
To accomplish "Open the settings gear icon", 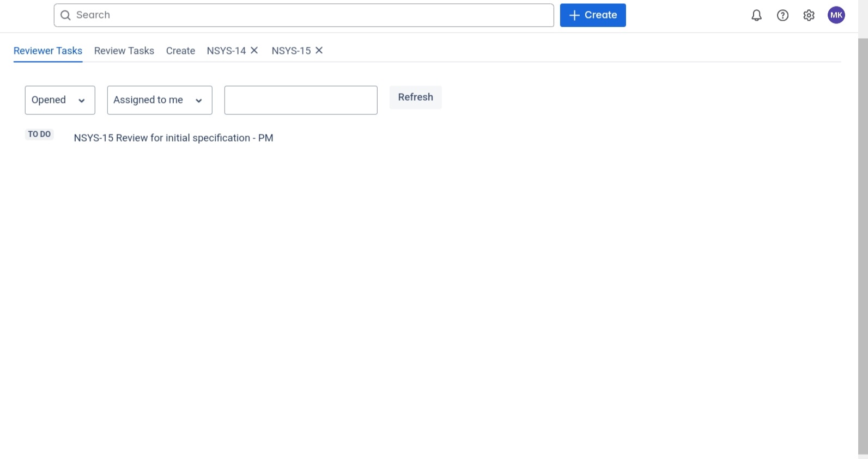I will pyautogui.click(x=809, y=15).
